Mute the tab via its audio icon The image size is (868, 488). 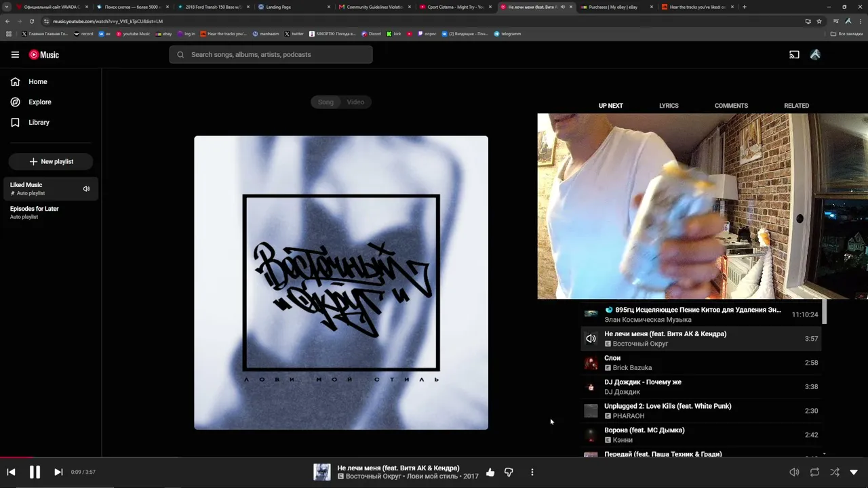click(562, 7)
